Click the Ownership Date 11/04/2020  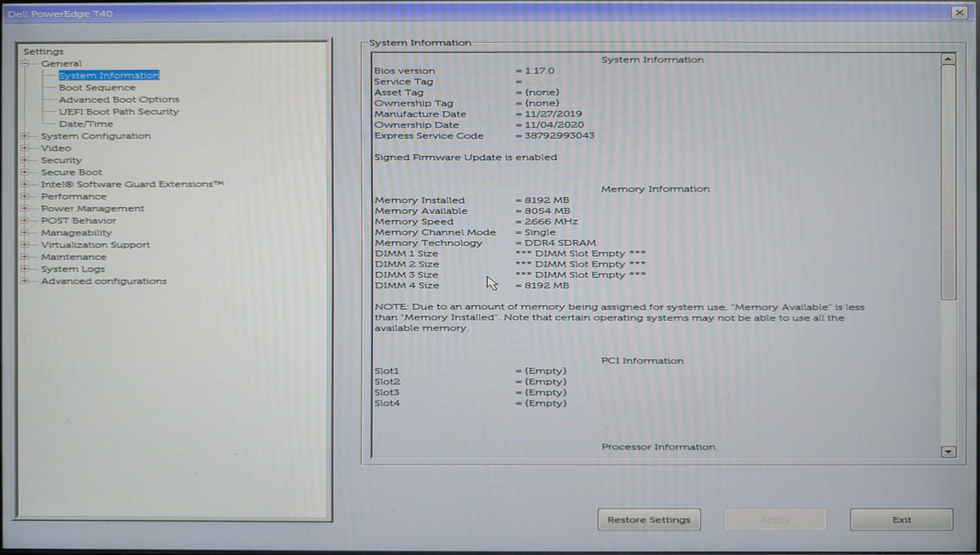554,124
